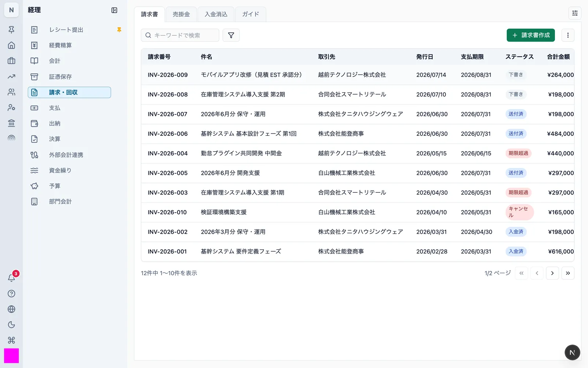The width and height of the screenshot is (588, 368).
Task: Open the more options kebab menu
Action: pyautogui.click(x=568, y=35)
